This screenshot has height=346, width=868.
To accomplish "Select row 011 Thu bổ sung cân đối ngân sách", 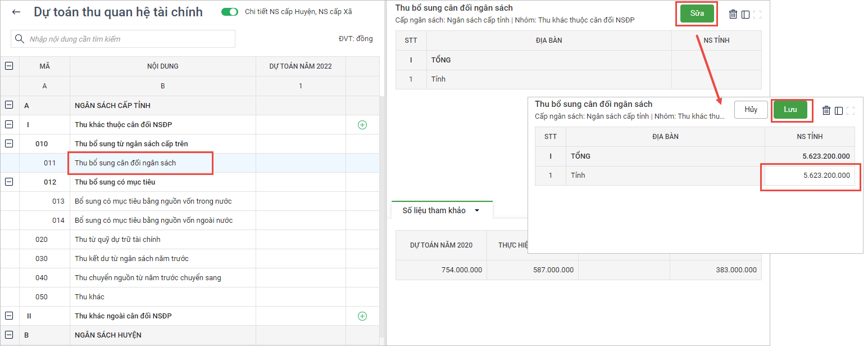I will click(x=140, y=163).
